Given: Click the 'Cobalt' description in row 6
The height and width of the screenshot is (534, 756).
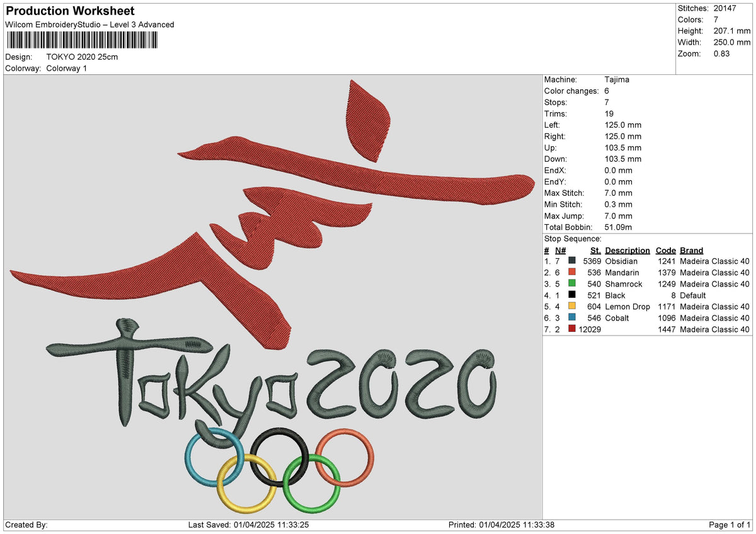Looking at the screenshot, I should tap(617, 318).
